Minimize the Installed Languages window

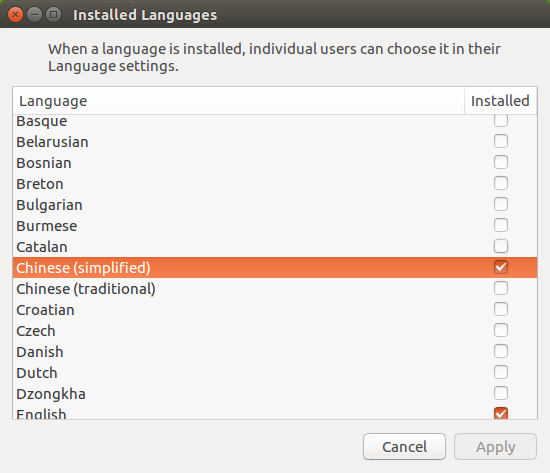[34, 15]
